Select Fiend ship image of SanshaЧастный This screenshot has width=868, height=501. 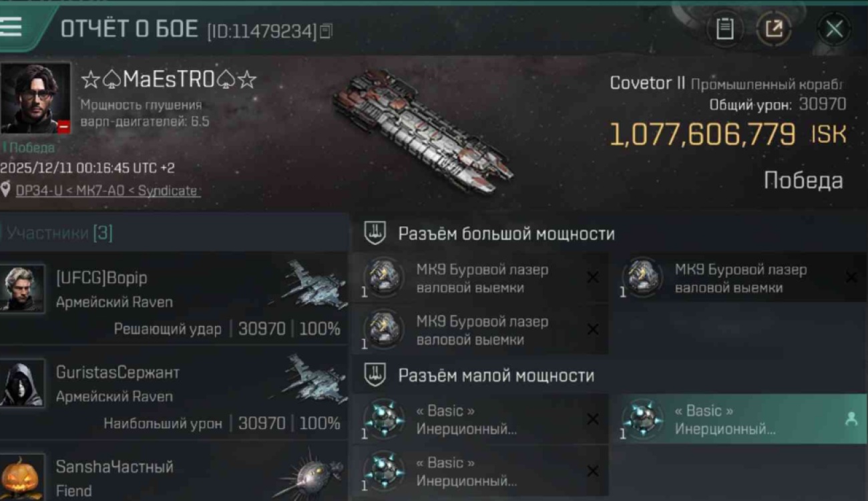coord(309,474)
